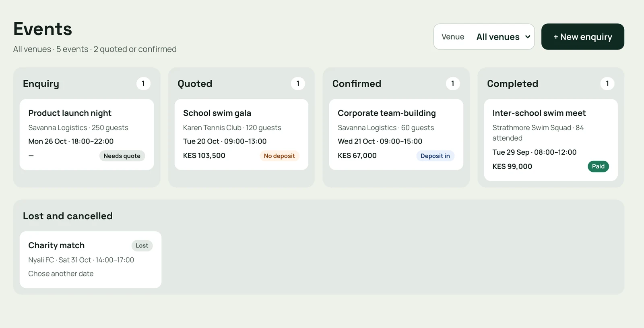
Task: Click Savanna Logistics · 60 guests text
Action: tap(386, 128)
